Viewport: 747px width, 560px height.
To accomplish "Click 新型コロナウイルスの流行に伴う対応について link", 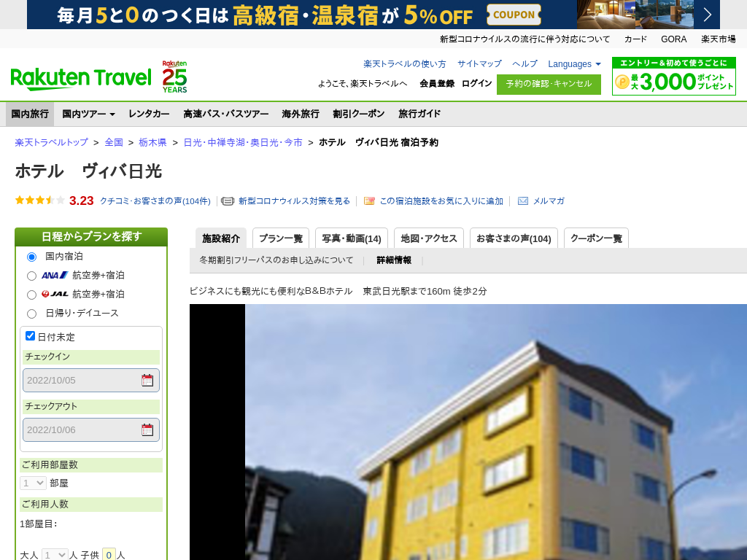I will tap(525, 39).
